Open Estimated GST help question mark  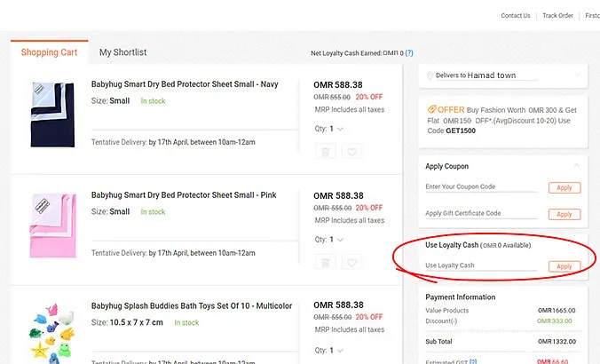pyautogui.click(x=473, y=361)
